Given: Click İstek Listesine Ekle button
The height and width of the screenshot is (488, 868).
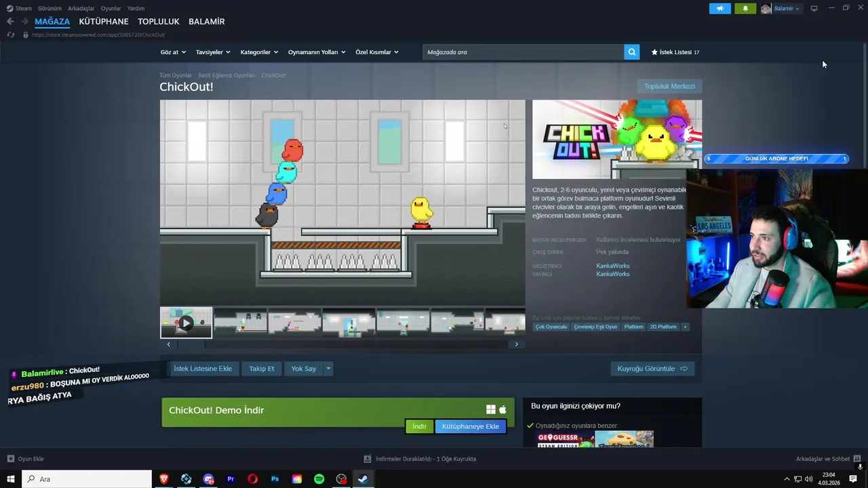Looking at the screenshot, I should [203, 369].
